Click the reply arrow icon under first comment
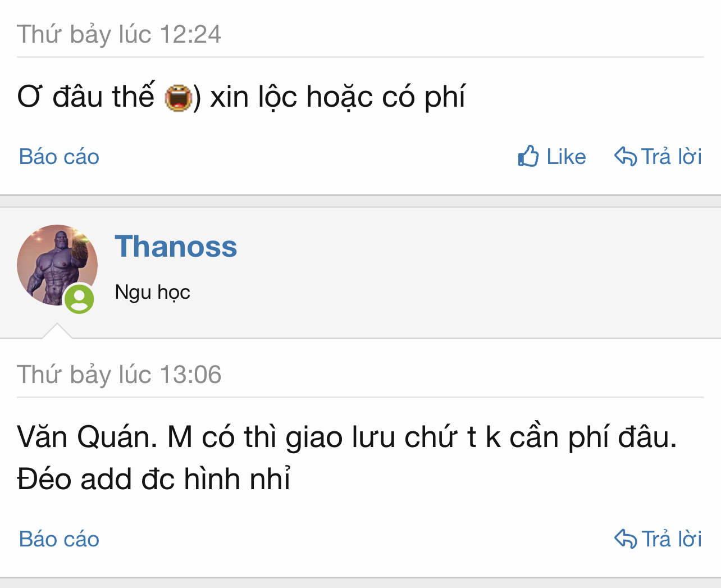Viewport: 721px width, 588px height. (x=625, y=156)
